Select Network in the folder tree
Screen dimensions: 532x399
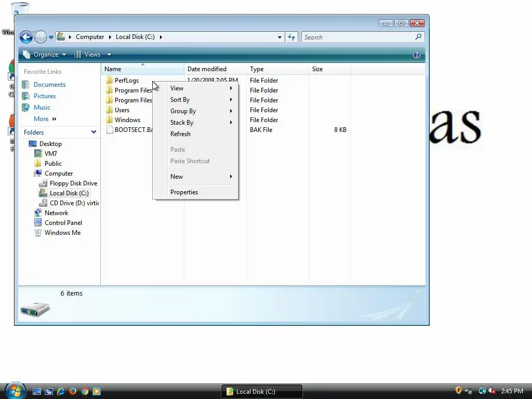pyautogui.click(x=56, y=212)
